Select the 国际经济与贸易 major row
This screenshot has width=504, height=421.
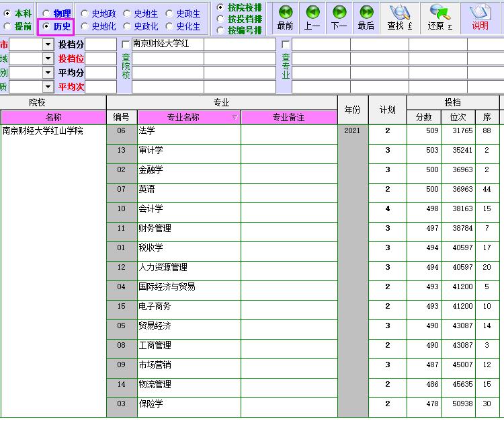coord(189,291)
